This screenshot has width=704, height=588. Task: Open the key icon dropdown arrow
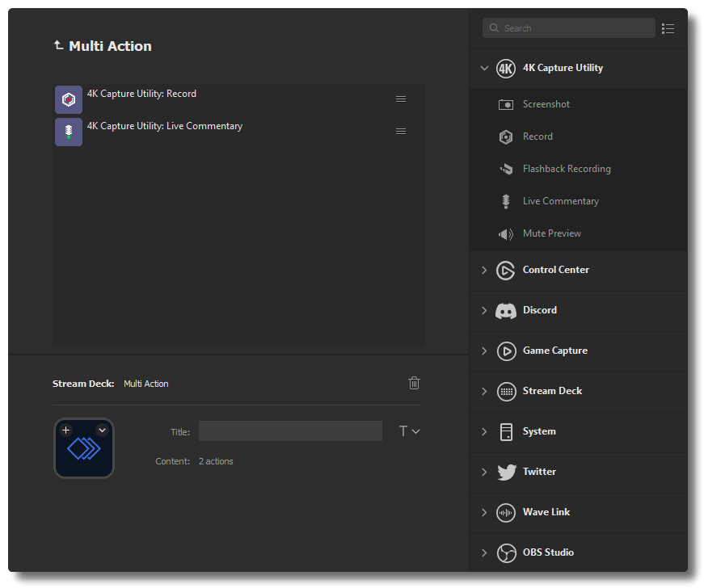click(x=103, y=430)
